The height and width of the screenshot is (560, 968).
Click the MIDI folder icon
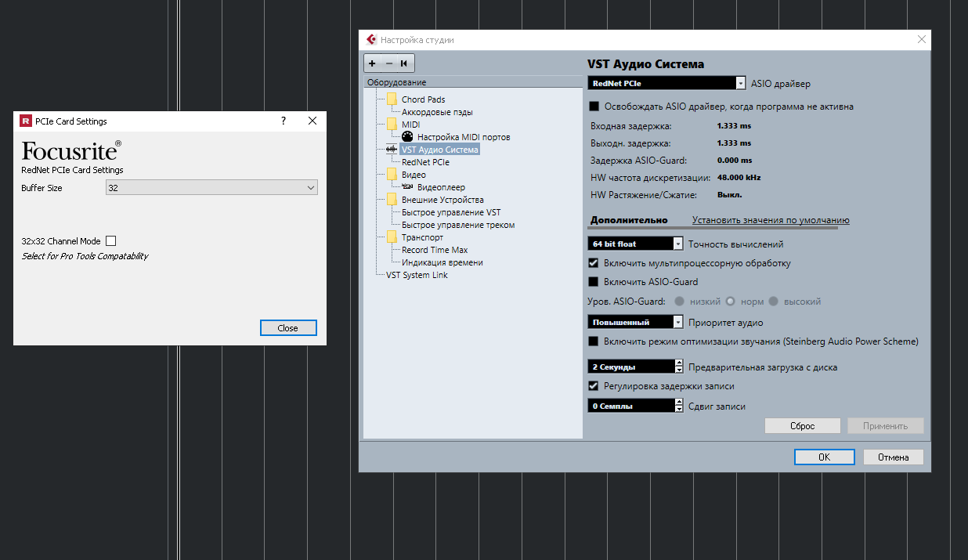point(392,125)
